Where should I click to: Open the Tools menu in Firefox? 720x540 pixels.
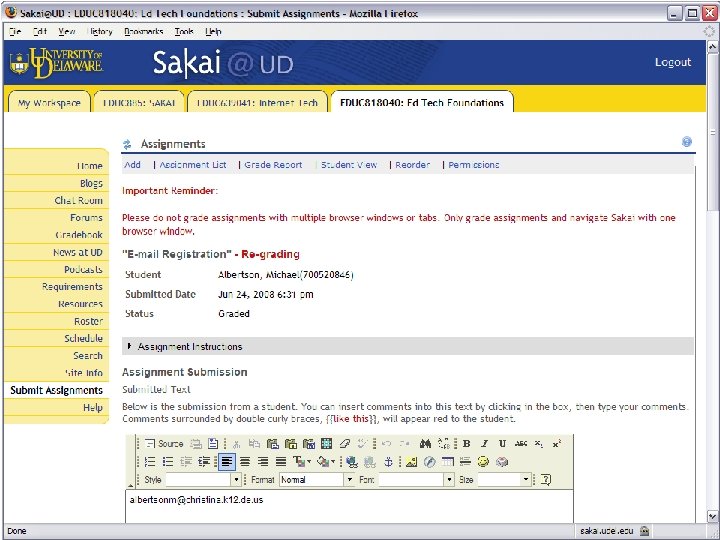click(184, 32)
